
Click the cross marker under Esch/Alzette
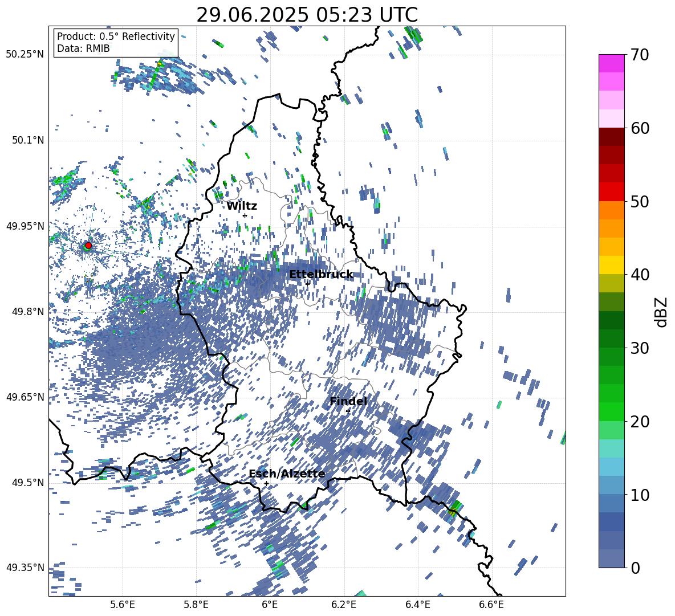click(266, 483)
